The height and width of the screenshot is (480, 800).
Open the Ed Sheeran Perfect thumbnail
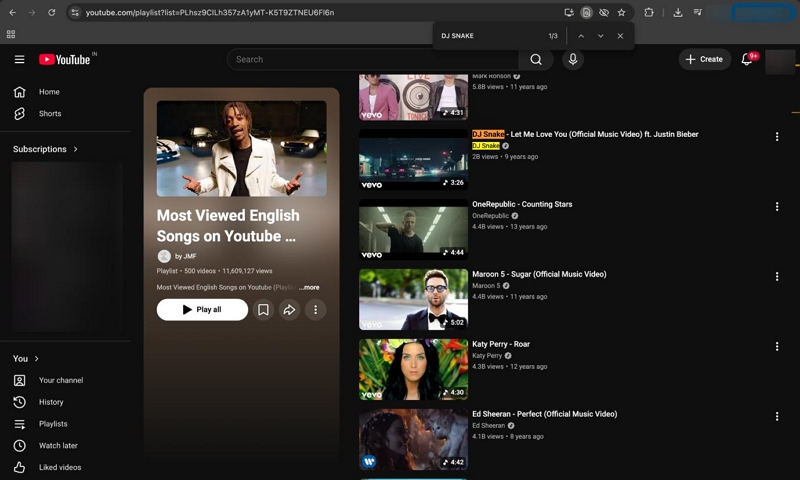(x=413, y=439)
